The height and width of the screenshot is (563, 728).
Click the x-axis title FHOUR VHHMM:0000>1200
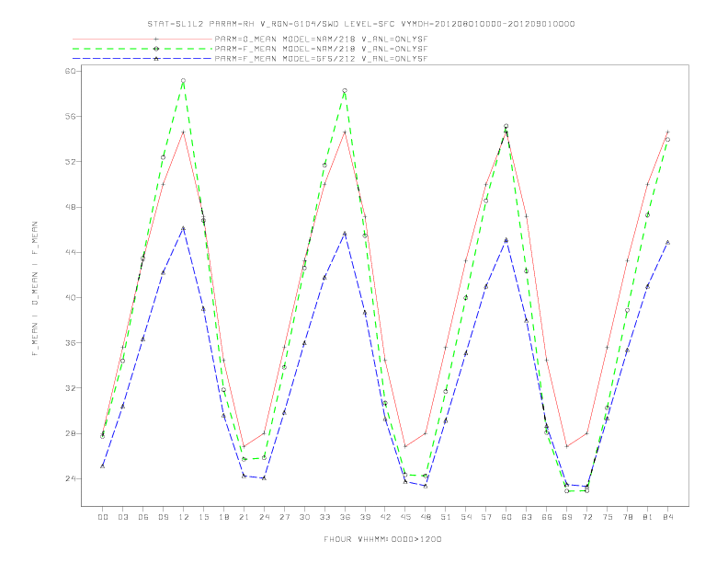pos(382,539)
